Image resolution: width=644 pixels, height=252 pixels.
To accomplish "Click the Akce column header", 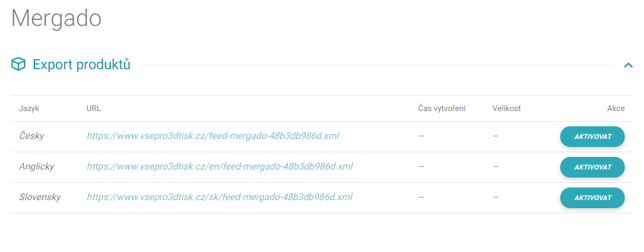I will [615, 108].
